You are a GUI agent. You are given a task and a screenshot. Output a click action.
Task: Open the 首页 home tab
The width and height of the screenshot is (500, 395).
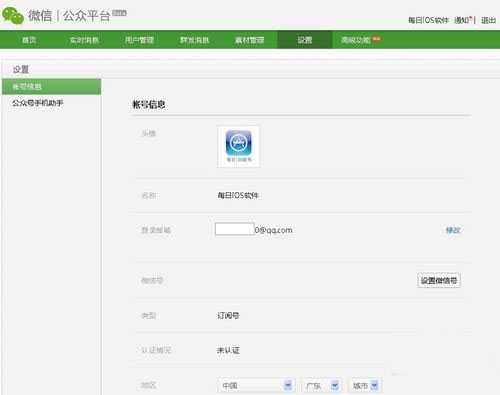tap(29, 40)
